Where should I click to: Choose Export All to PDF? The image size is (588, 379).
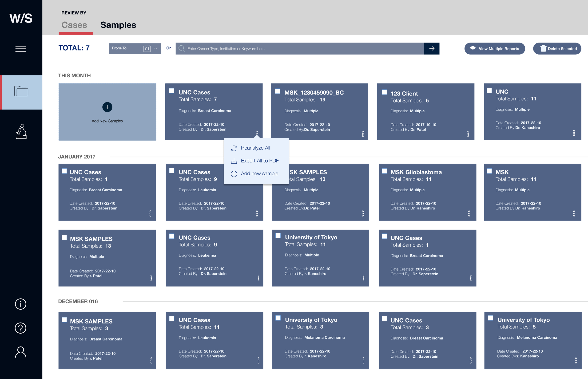259,161
